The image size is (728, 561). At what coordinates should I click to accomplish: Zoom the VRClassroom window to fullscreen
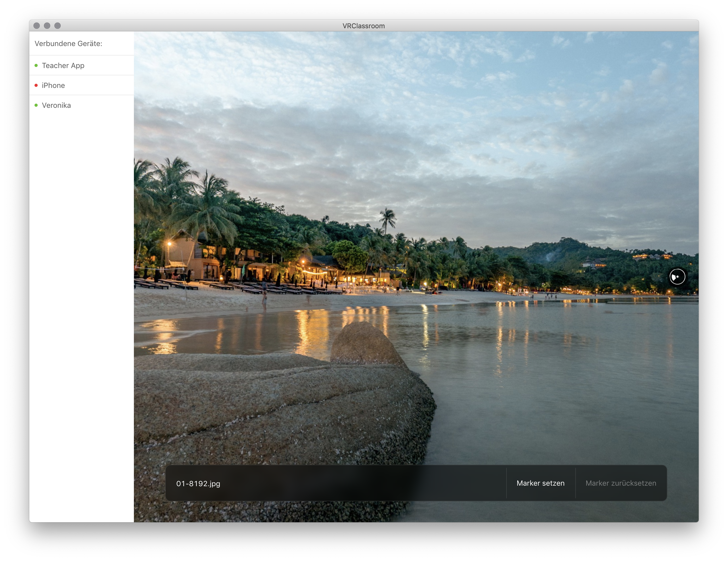pos(57,26)
